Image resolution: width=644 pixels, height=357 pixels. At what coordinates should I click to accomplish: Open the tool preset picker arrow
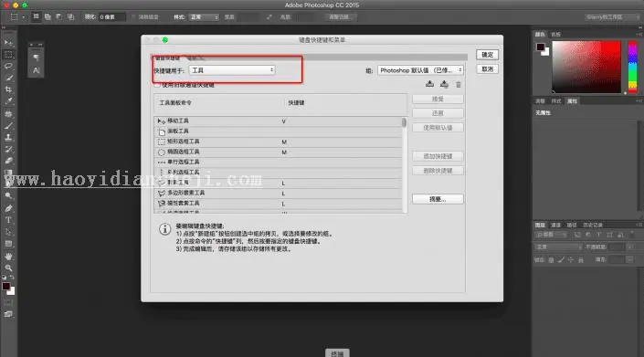pyautogui.click(x=24, y=16)
